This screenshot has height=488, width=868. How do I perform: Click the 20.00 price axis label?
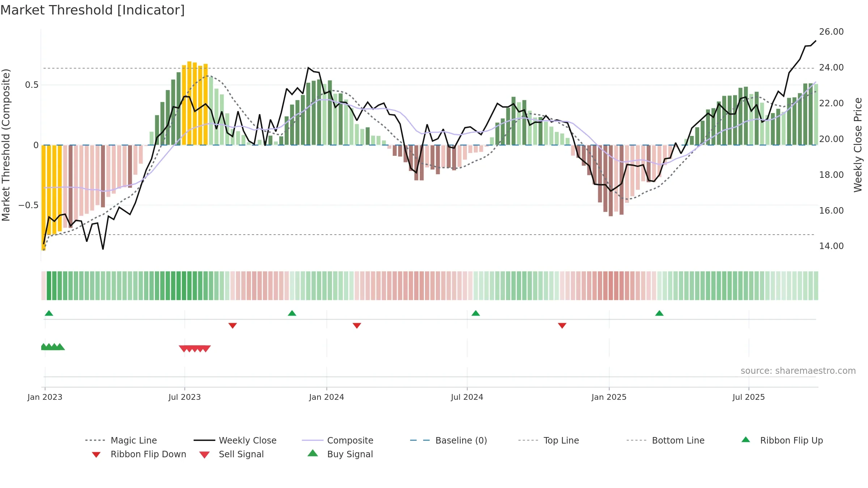point(831,139)
